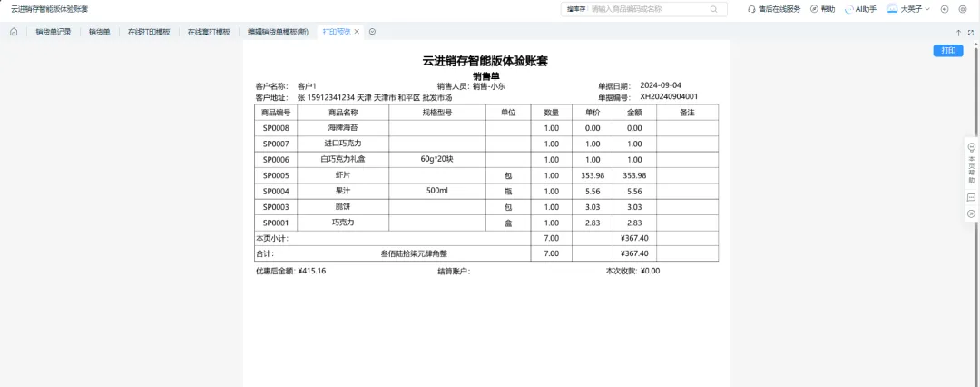The height and width of the screenshot is (387, 980).
Task: Open the 搜库存 search type selector
Action: (576, 9)
